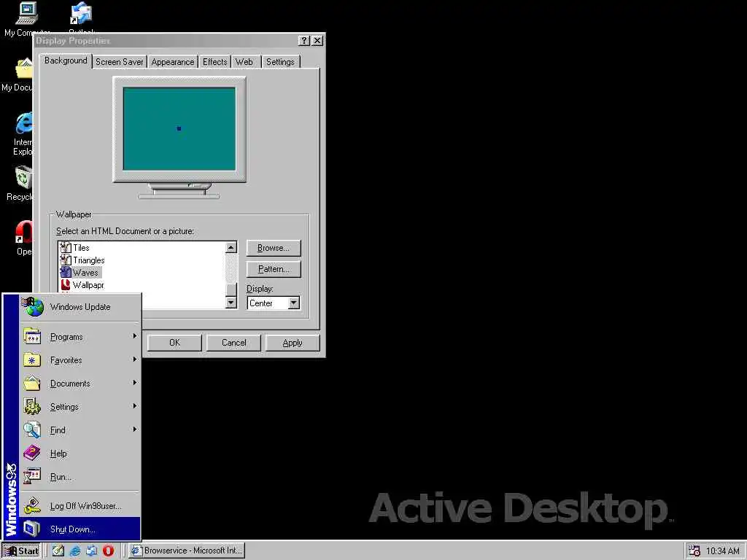Launch Internet Explorer desktop icon

pyautogui.click(x=24, y=122)
